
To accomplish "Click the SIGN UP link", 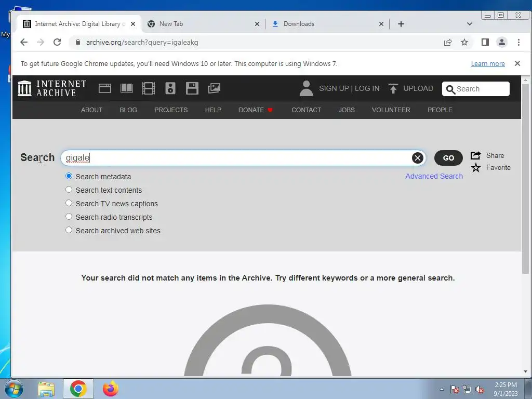I will pyautogui.click(x=334, y=88).
